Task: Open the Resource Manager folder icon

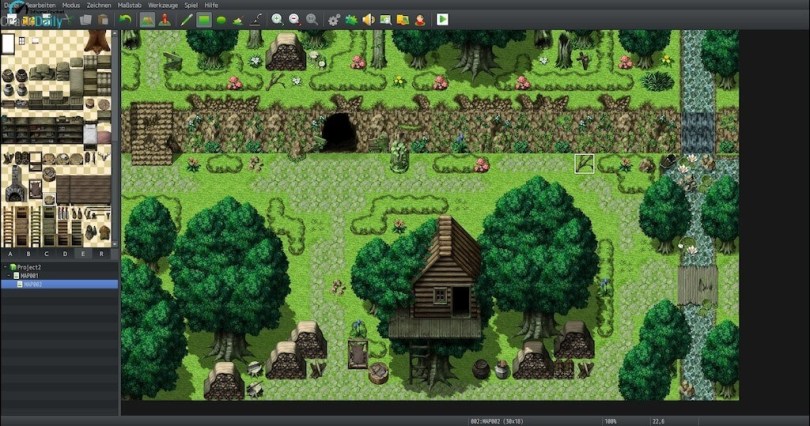Action: (x=402, y=20)
